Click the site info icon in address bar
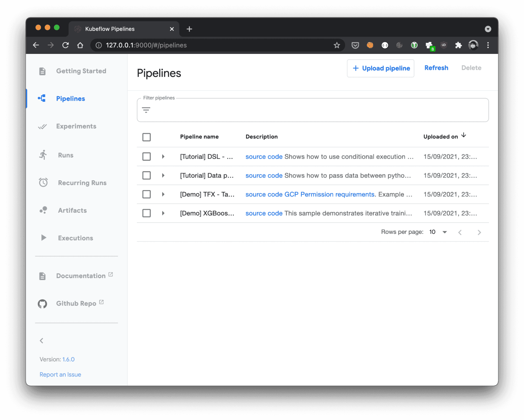This screenshot has height=420, width=524. click(x=99, y=45)
